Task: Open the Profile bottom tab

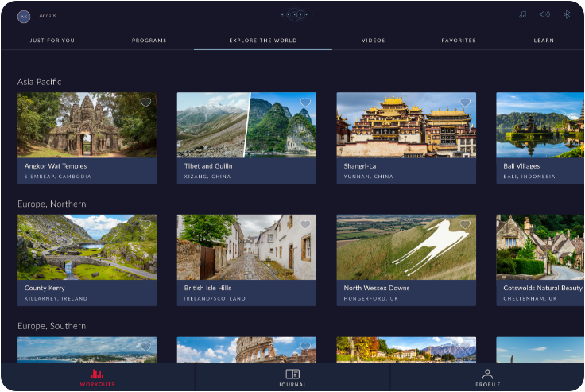Action: 487,378
